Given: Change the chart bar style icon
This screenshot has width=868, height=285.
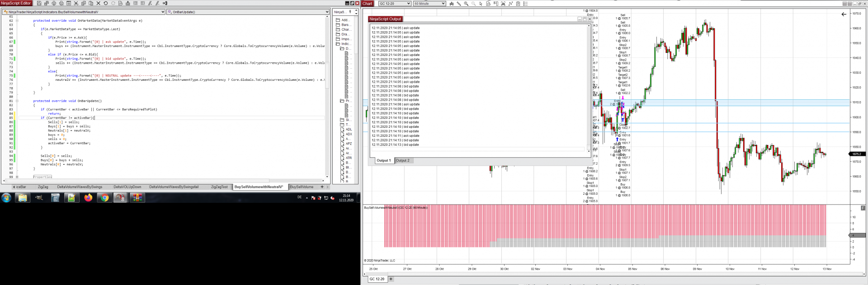Looking at the screenshot, I should pos(451,4).
